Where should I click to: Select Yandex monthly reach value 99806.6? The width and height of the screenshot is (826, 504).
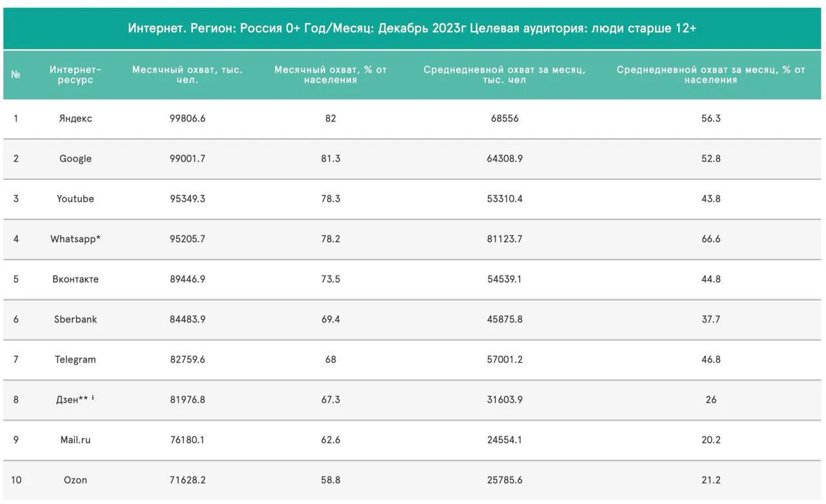click(188, 119)
